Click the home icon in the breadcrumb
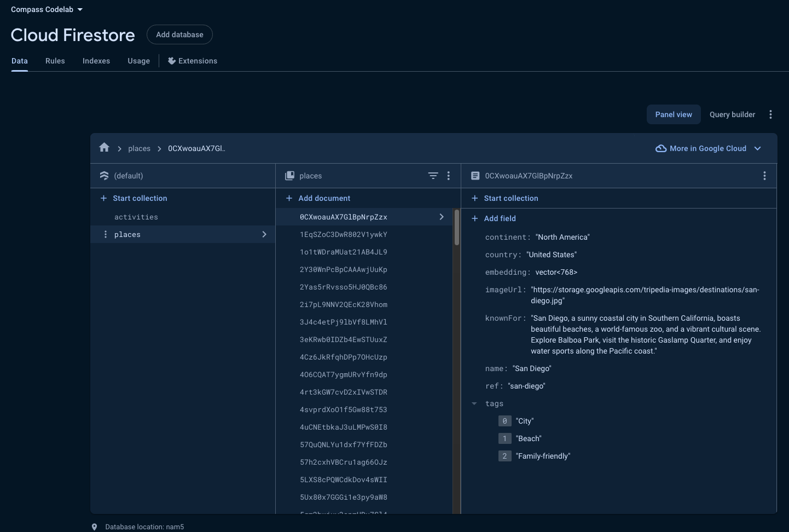Image resolution: width=789 pixels, height=532 pixels. (104, 148)
